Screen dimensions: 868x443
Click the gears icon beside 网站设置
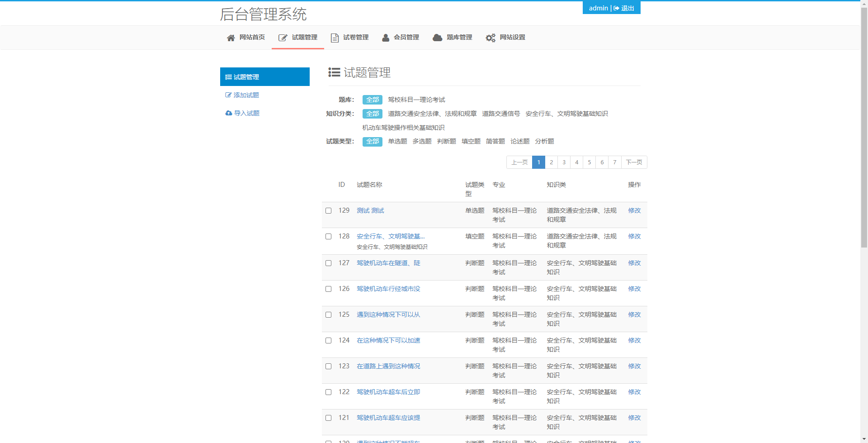491,38
